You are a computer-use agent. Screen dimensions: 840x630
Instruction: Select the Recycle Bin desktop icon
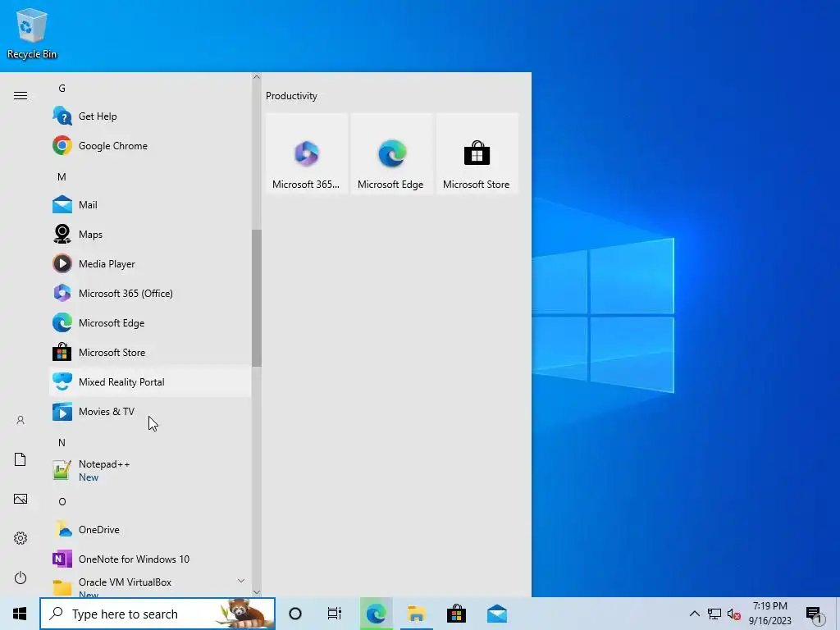click(x=32, y=33)
